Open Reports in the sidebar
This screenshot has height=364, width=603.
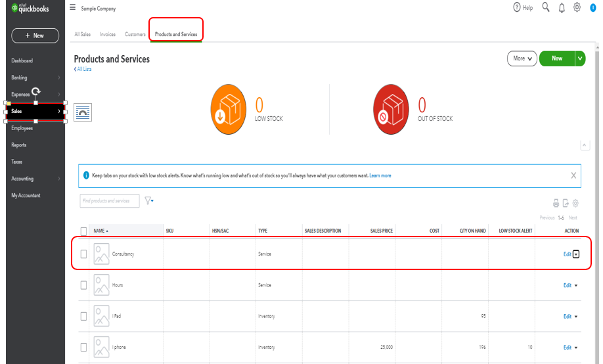pyautogui.click(x=19, y=145)
